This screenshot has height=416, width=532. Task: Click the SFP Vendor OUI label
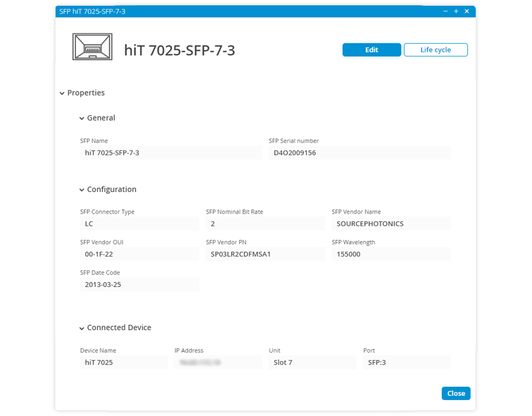click(102, 243)
